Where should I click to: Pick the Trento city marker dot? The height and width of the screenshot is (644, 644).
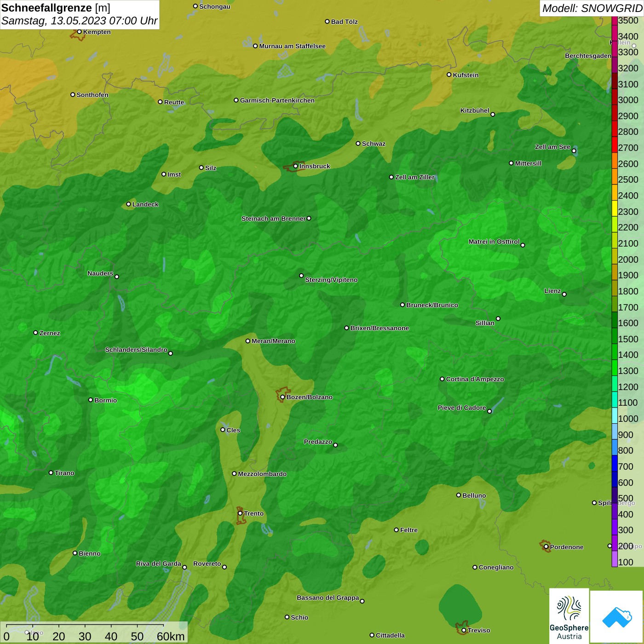[240, 513]
